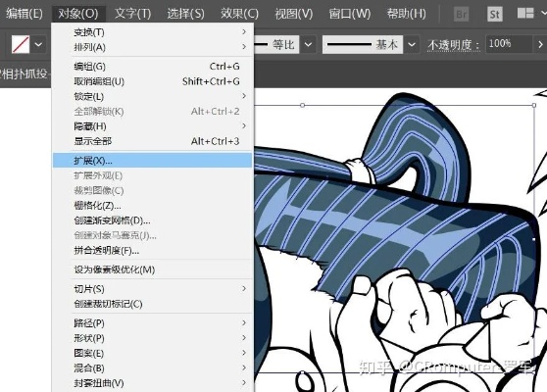The height and width of the screenshot is (392, 547).
Task: Open the 效果(C) menu
Action: tap(239, 14)
